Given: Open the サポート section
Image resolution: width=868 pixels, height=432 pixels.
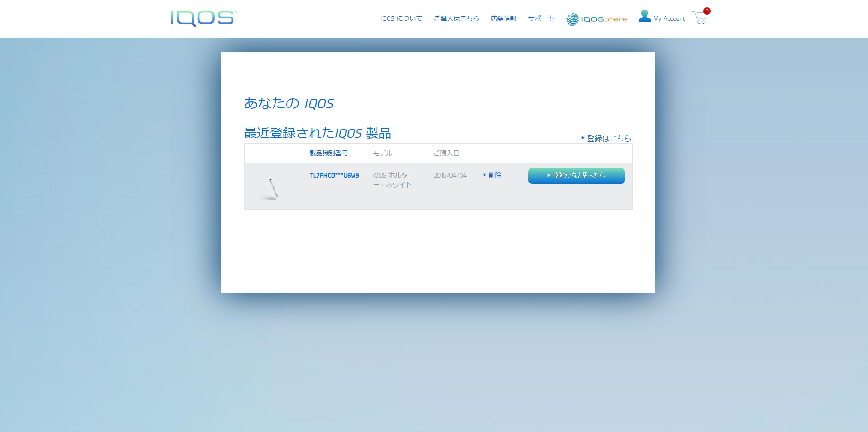Looking at the screenshot, I should coord(541,18).
